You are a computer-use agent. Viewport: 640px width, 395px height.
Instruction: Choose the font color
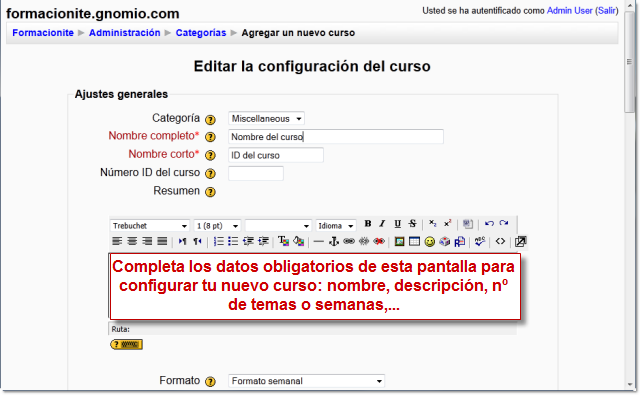(283, 242)
